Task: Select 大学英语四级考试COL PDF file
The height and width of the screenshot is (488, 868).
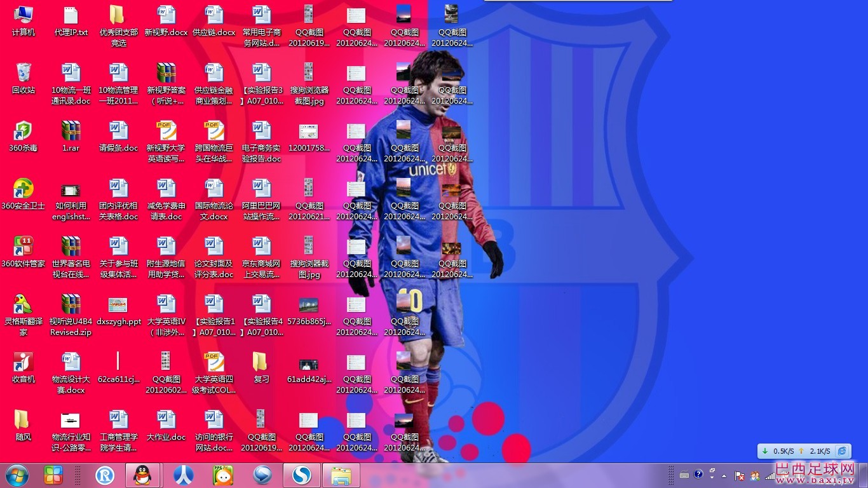Action: coord(214,373)
